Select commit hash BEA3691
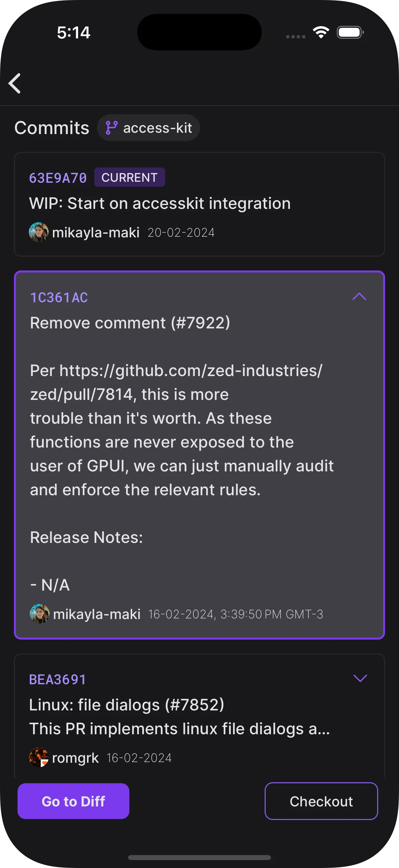Image resolution: width=399 pixels, height=868 pixels. 58,680
